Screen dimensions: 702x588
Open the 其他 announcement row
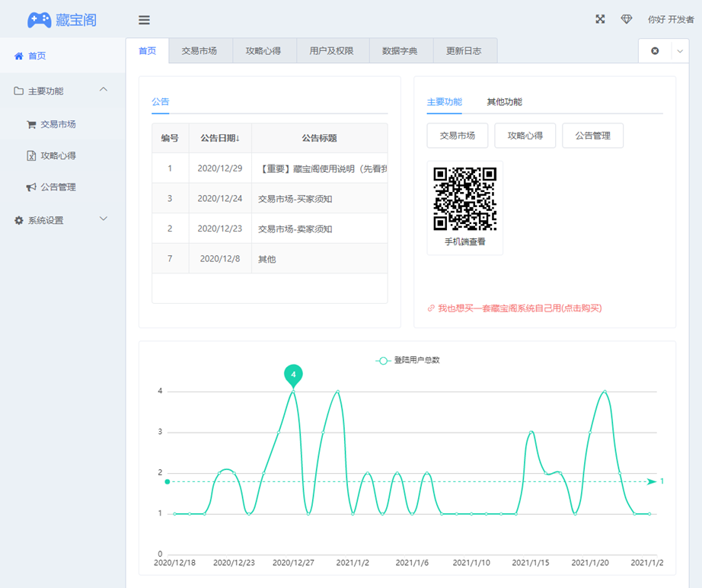coord(270,259)
